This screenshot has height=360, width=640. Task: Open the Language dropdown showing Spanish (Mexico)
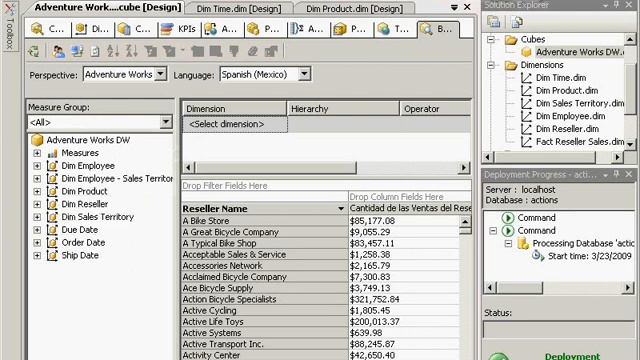pyautogui.click(x=304, y=74)
